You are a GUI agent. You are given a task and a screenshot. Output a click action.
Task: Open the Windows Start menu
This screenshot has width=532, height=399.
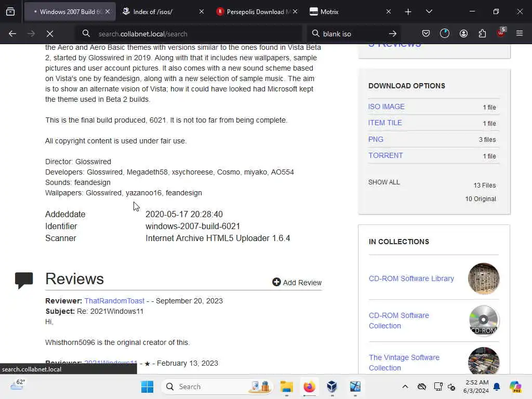point(147,387)
